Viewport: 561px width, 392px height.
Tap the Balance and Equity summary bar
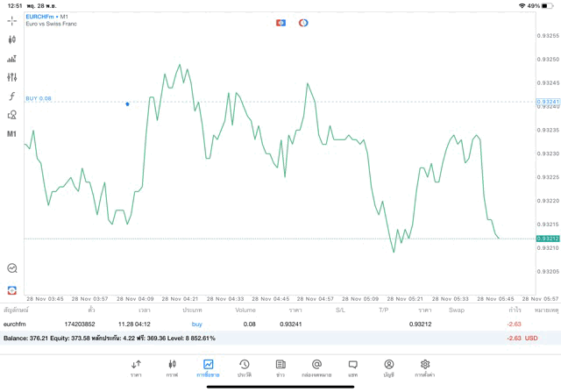click(263, 338)
